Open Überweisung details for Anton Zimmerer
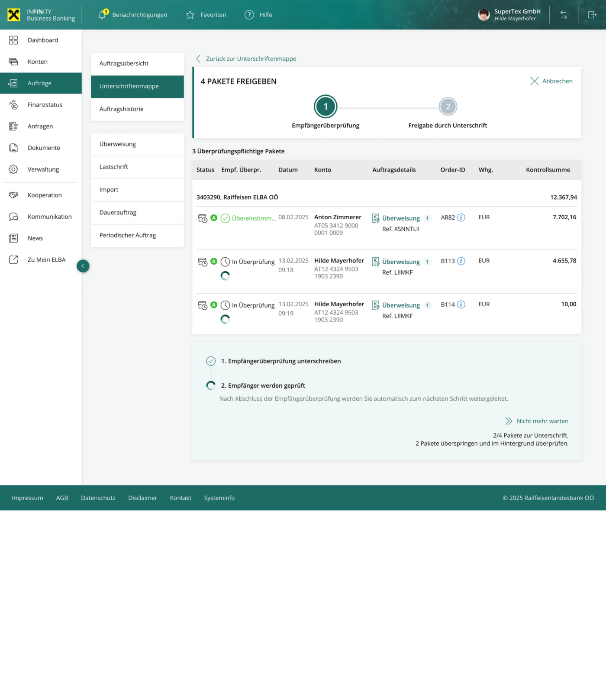606x700 pixels. click(x=401, y=218)
